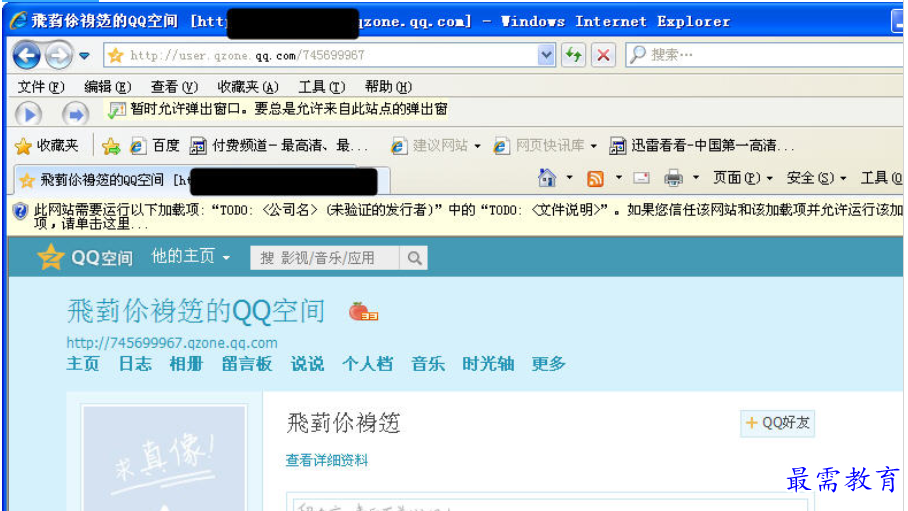Image resolution: width=908 pixels, height=511 pixels.
Task: Switch to the 说说 tab
Action: (307, 364)
